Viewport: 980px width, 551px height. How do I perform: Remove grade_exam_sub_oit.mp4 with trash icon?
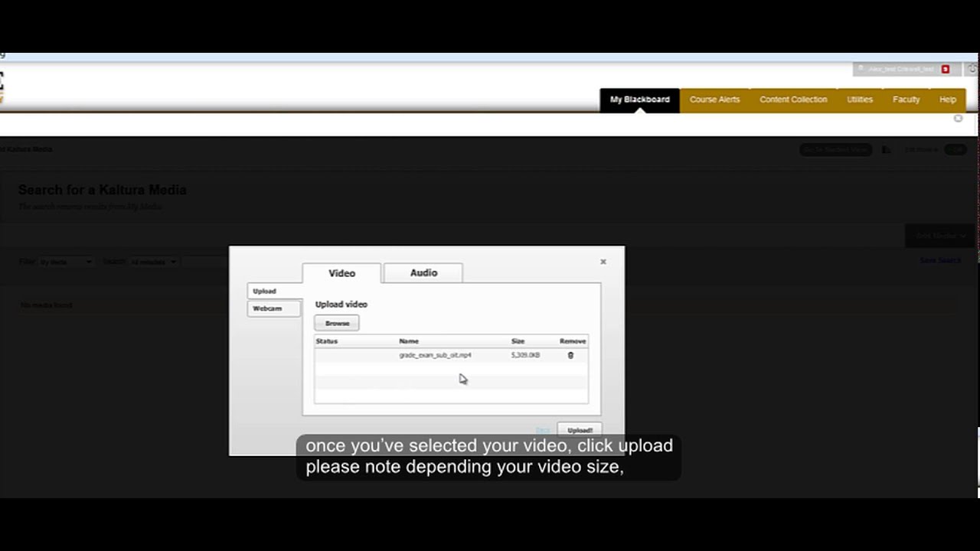[570, 355]
